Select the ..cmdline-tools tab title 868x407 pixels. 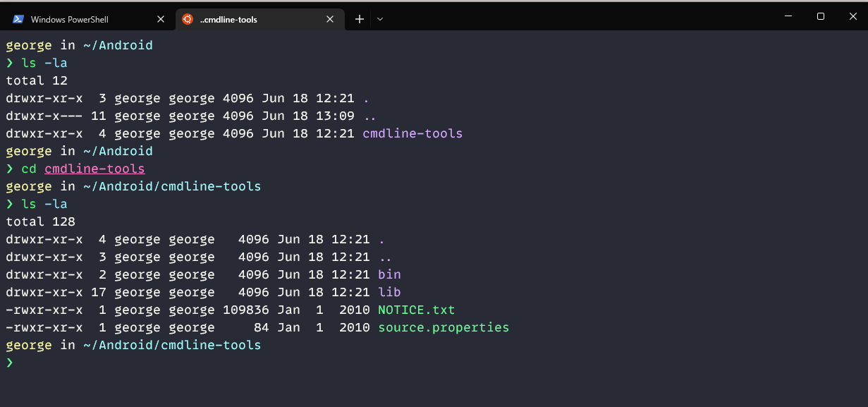click(228, 20)
